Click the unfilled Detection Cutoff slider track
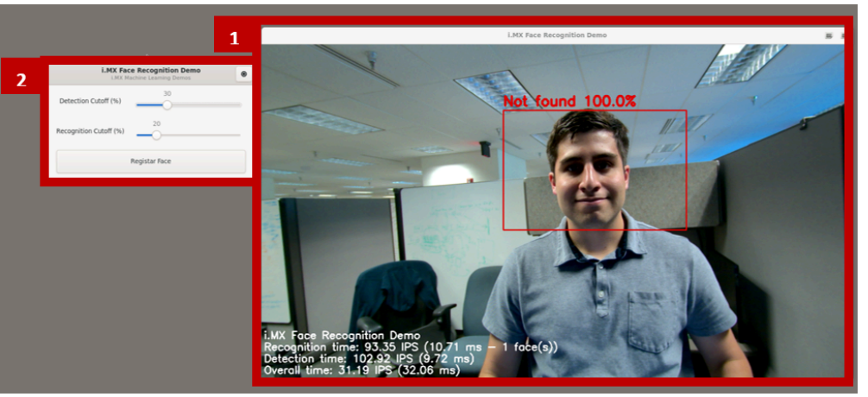The image size is (868, 397). 207,104
